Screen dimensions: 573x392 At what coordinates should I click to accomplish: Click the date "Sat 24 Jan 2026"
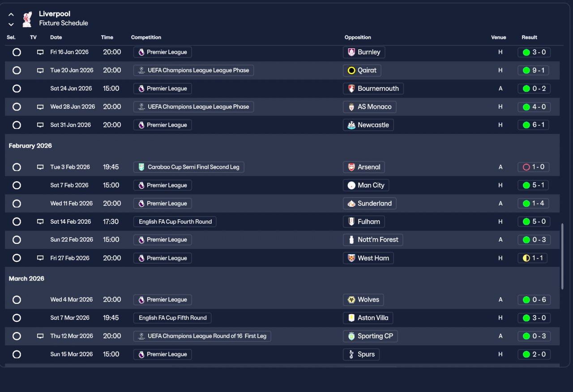[71, 89]
